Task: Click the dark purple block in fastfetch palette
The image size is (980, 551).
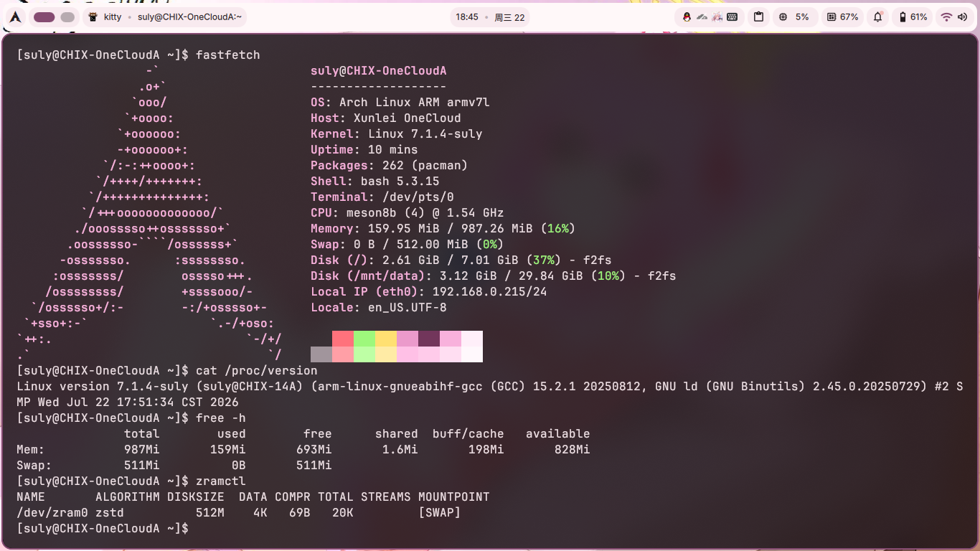Action: click(429, 339)
